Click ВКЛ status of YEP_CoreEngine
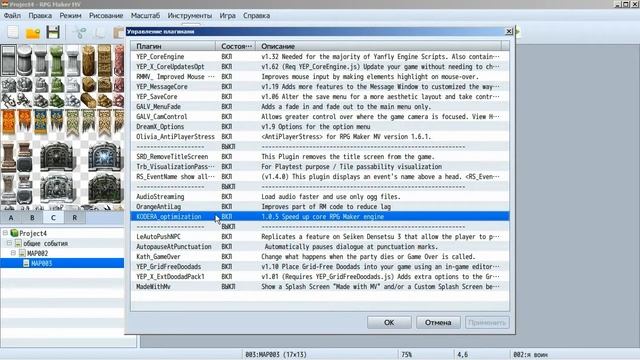640x360 pixels. coord(227,56)
